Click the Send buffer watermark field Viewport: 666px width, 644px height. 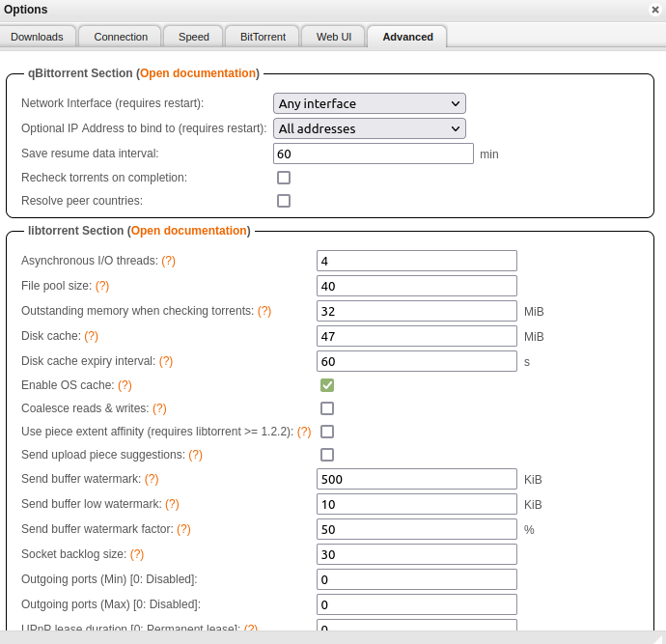[x=417, y=479]
